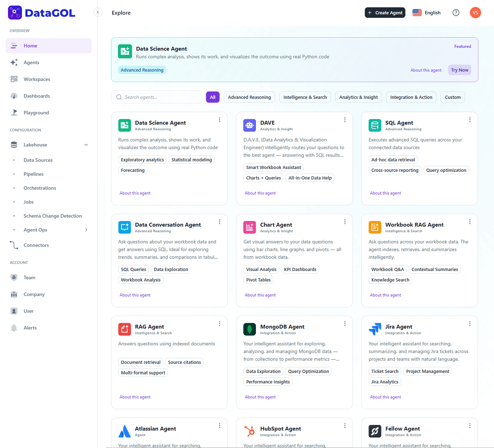Open the help question mark icon
Image resolution: width=494 pixels, height=448 pixels.
[x=456, y=13]
